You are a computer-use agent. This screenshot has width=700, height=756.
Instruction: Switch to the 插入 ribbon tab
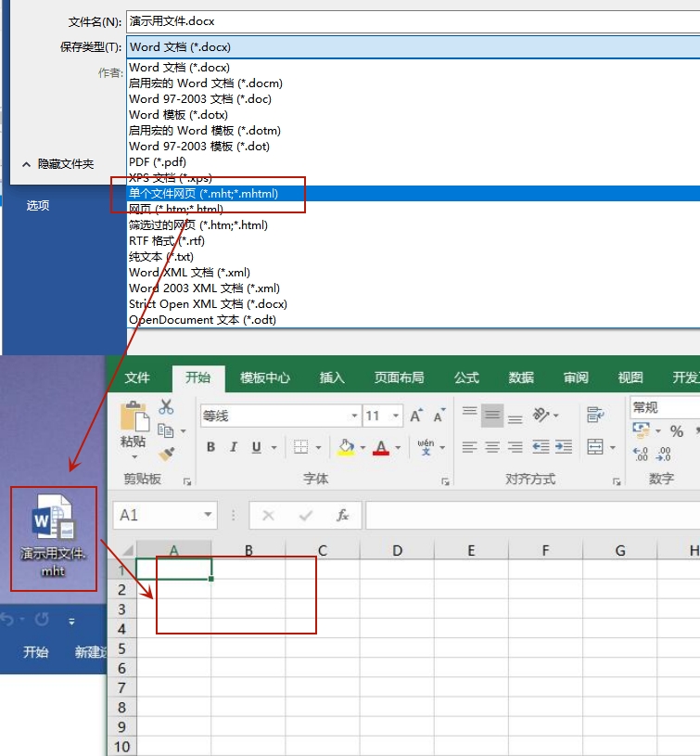coord(332,378)
